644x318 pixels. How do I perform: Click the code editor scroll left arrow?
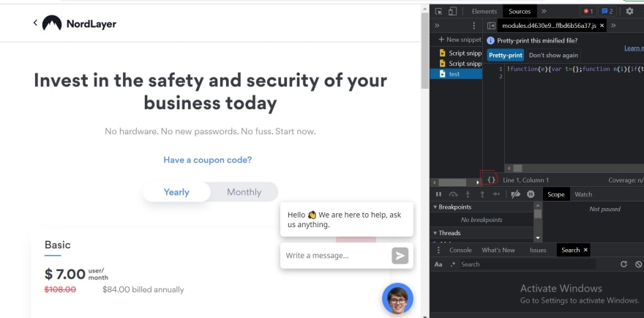[x=509, y=169]
